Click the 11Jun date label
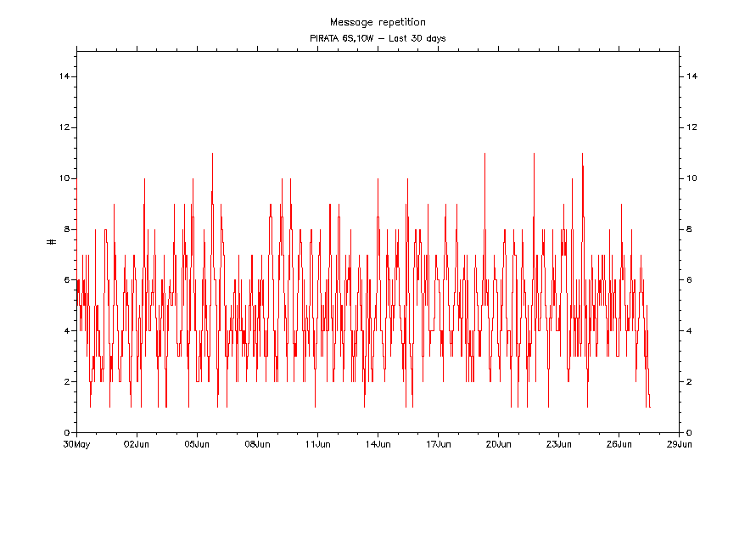The image size is (756, 535). point(317,443)
